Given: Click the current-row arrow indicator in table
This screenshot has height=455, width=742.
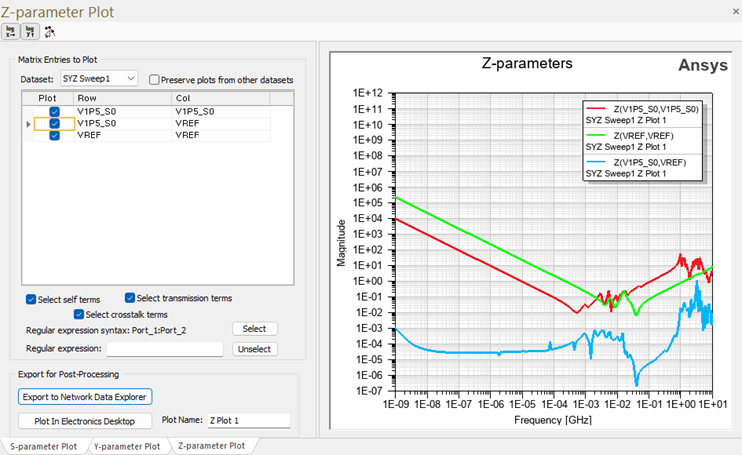Looking at the screenshot, I should (27, 124).
